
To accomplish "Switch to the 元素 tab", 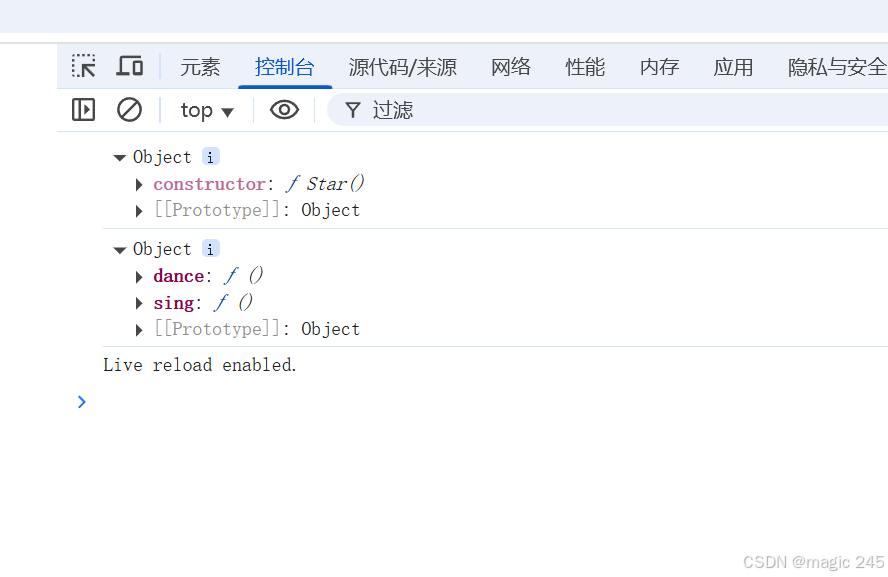I will (x=200, y=67).
